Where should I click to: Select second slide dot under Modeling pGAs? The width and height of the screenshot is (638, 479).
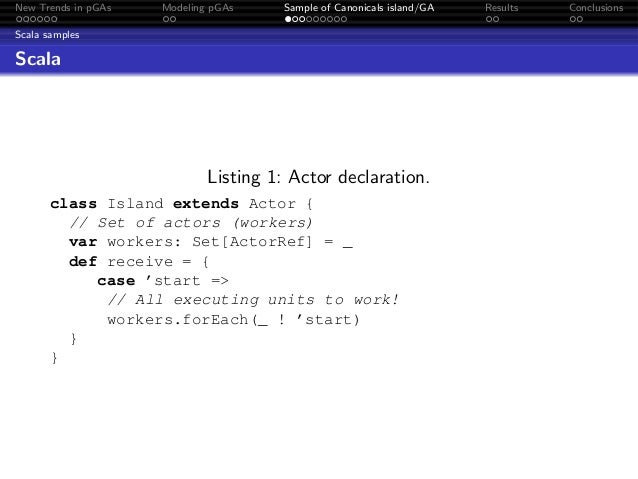pyautogui.click(x=173, y=19)
